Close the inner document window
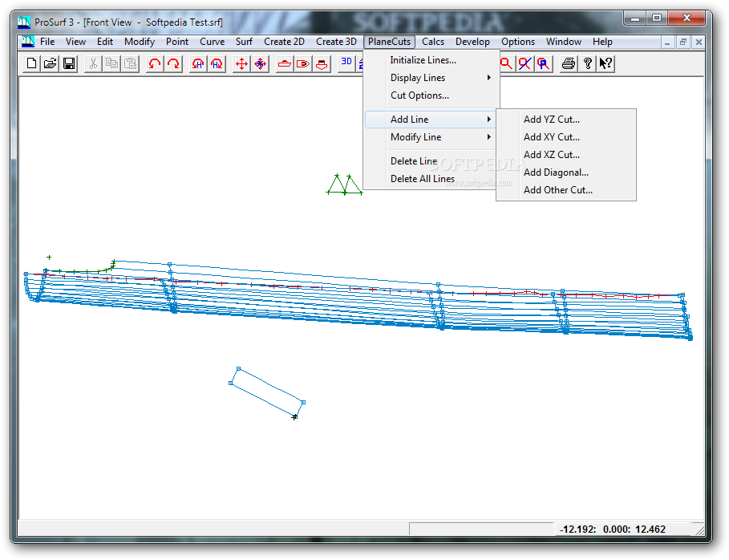 pos(699,43)
